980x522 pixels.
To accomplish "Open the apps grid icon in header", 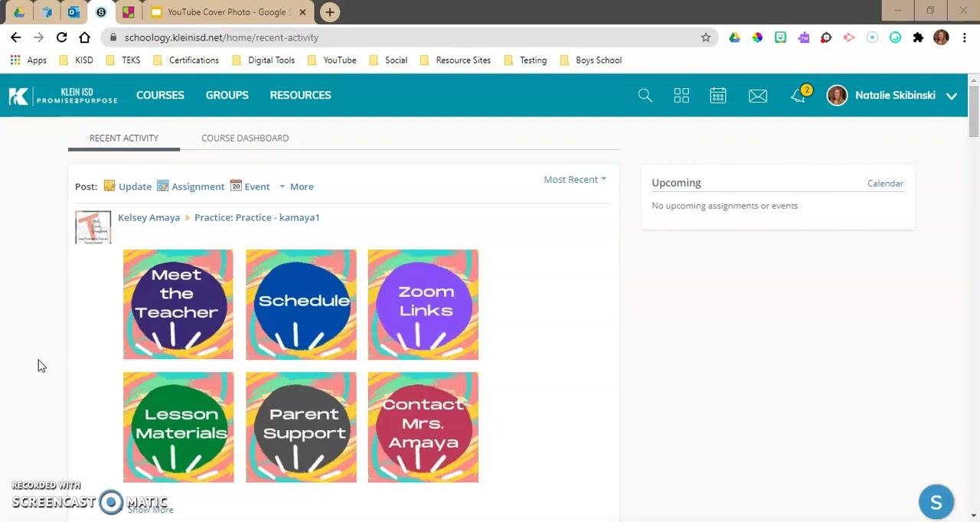I will click(681, 95).
